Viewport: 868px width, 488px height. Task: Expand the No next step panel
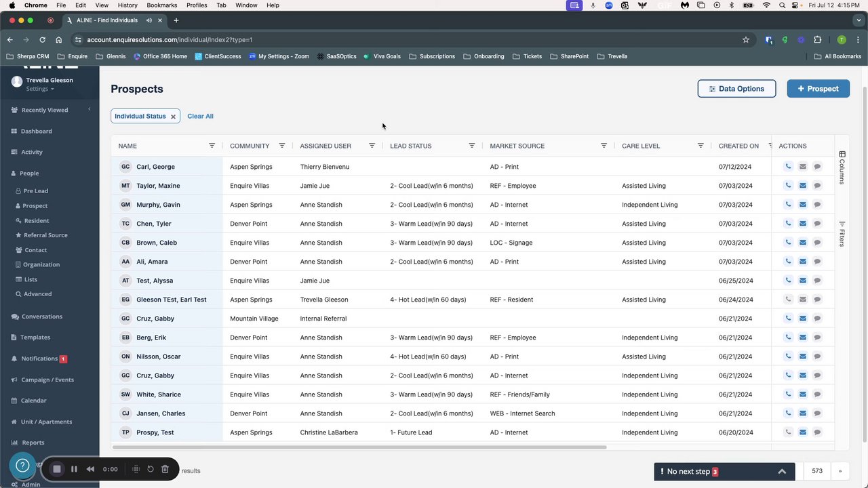coord(782,472)
